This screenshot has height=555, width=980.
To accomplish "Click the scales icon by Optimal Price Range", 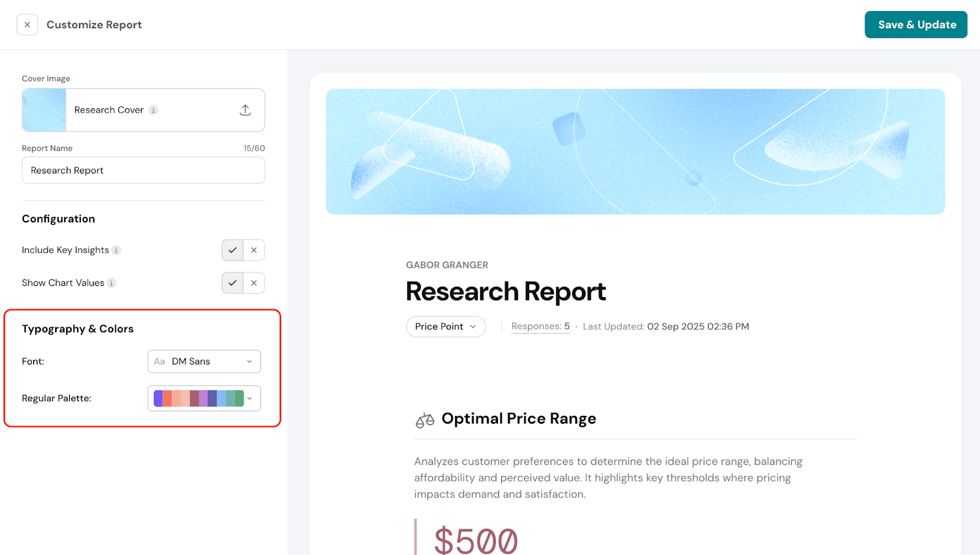I will (424, 420).
